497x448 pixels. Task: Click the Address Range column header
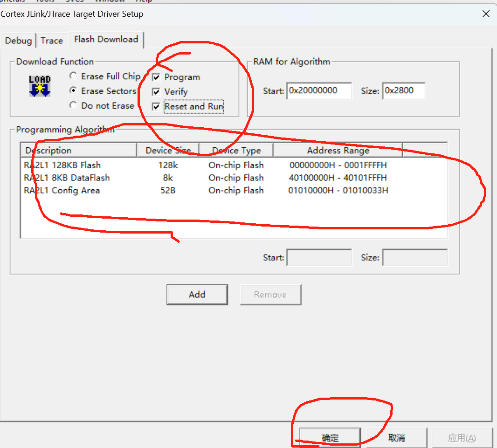(x=338, y=150)
